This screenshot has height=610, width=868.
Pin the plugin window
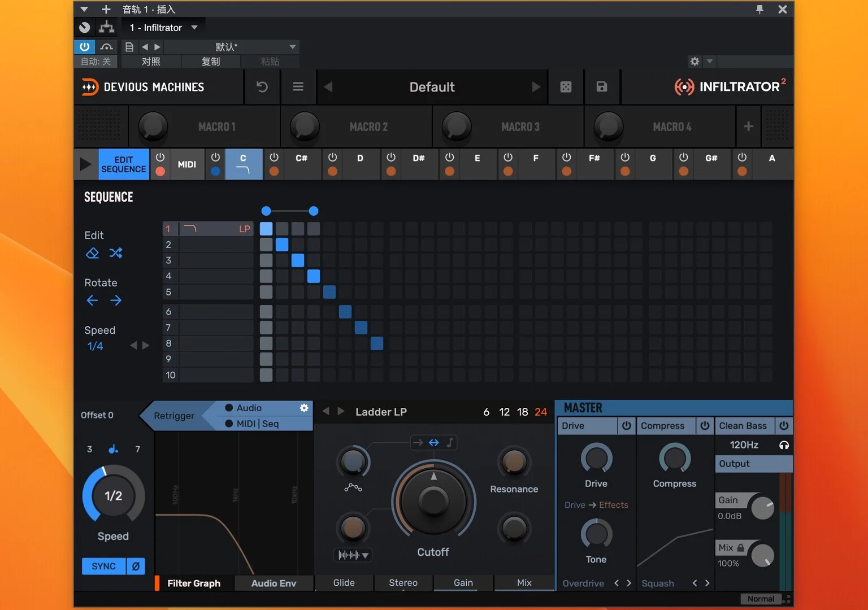pos(759,9)
